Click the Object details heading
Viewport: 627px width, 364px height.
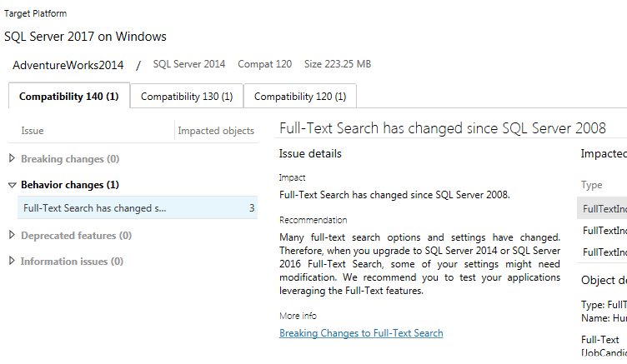point(604,280)
